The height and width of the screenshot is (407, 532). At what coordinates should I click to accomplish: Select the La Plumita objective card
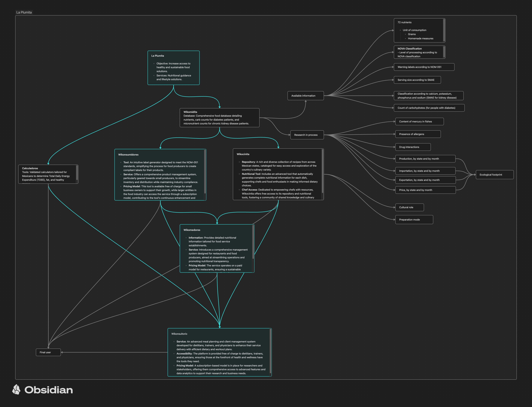[x=173, y=68]
